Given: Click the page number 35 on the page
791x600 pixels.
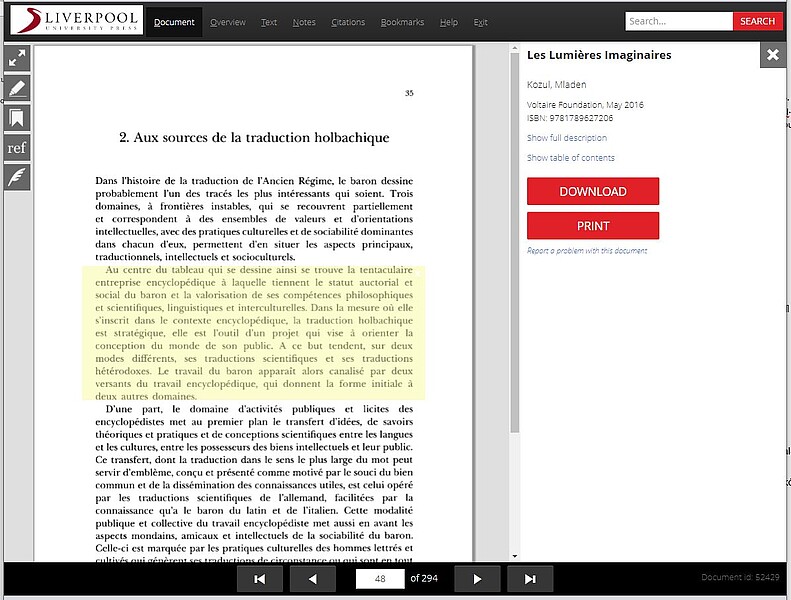Looking at the screenshot, I should click(x=409, y=93).
